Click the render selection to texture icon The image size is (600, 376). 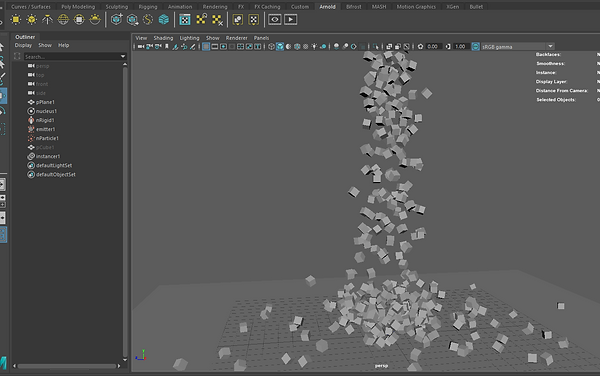254,20
